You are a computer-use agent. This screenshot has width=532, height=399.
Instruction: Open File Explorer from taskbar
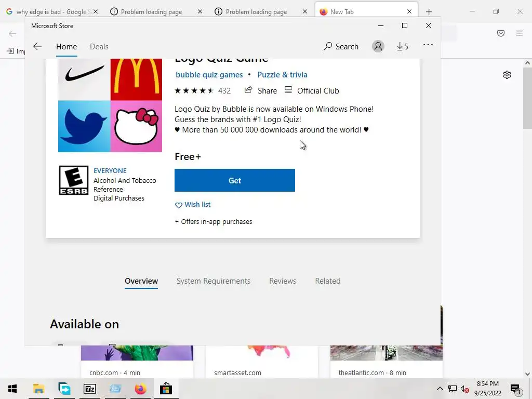coord(38,389)
